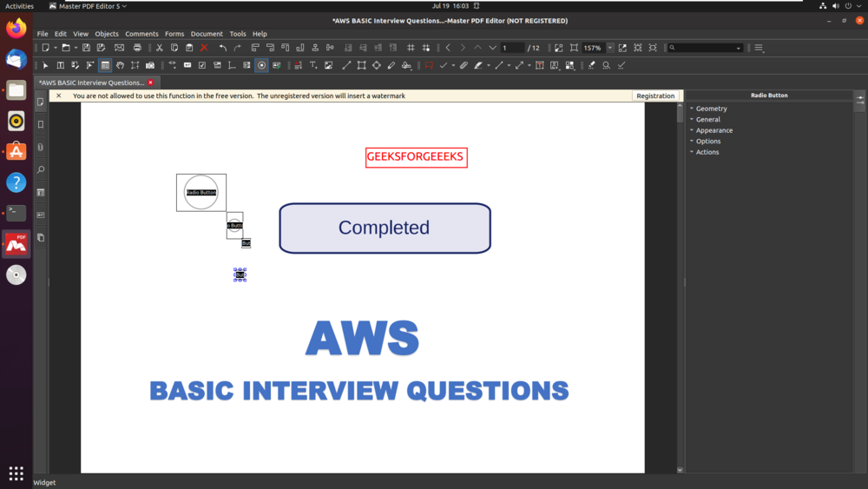Expand the Geometry section
Image resolution: width=868 pixels, height=489 pixels.
coord(711,109)
